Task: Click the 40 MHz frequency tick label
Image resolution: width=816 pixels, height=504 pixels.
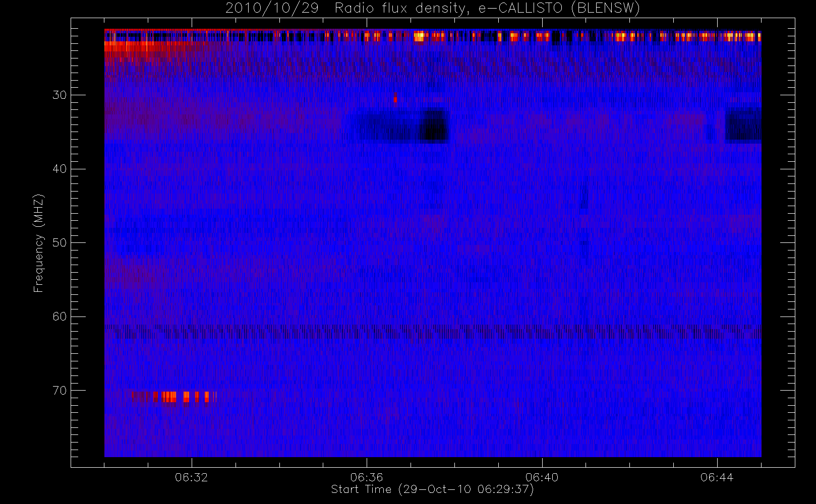Action: 60,169
